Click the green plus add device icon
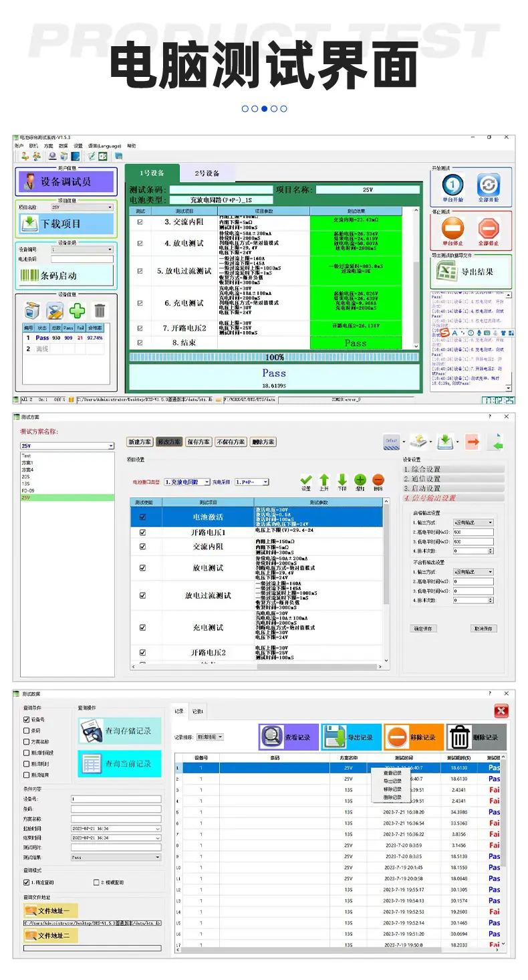 click(x=78, y=310)
